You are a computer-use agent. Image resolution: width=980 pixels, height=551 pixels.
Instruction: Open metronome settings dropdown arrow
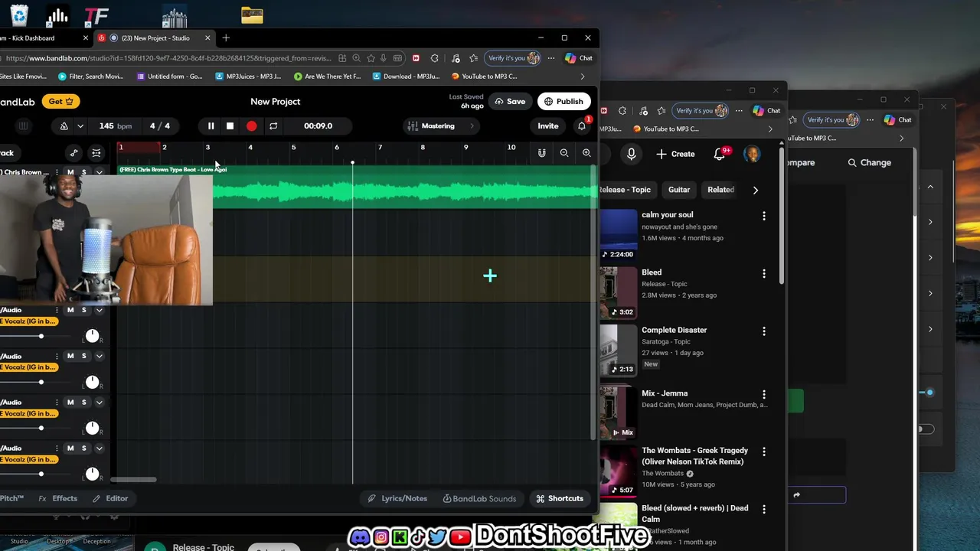click(80, 126)
